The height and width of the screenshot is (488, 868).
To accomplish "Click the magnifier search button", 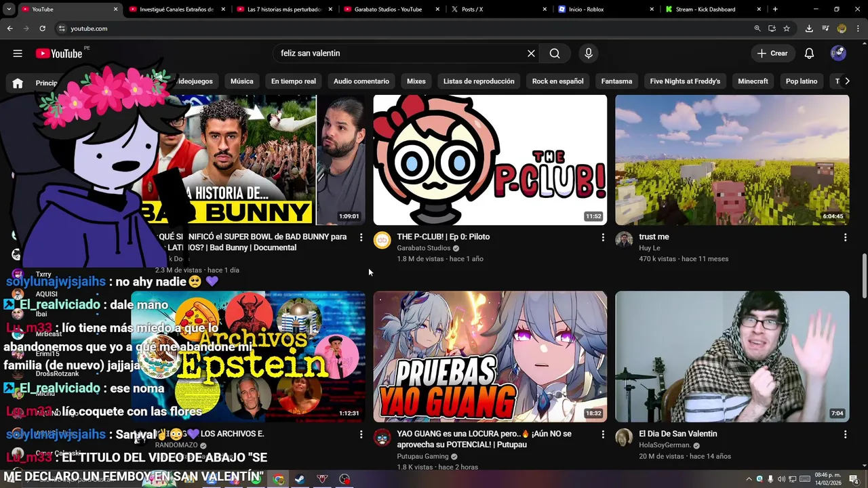I will click(x=555, y=54).
